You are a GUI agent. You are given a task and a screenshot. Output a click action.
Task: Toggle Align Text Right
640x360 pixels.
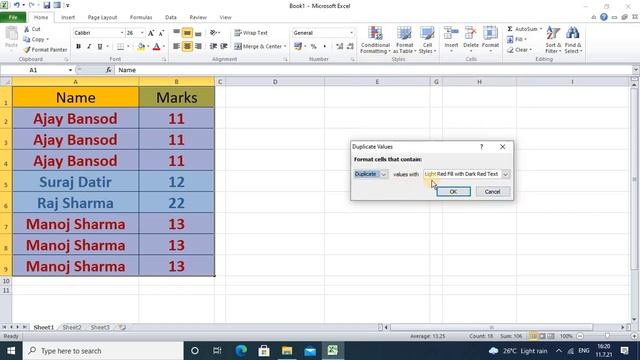198,47
